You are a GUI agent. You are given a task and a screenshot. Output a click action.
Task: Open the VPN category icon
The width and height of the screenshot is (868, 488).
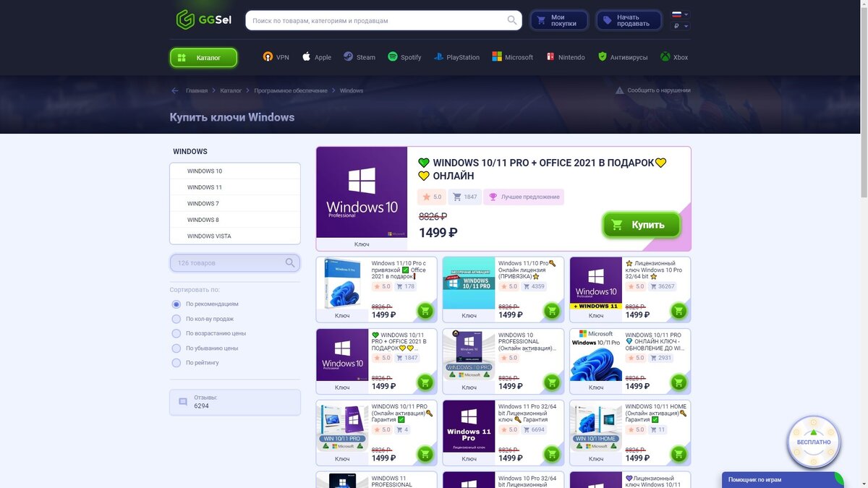pos(268,57)
